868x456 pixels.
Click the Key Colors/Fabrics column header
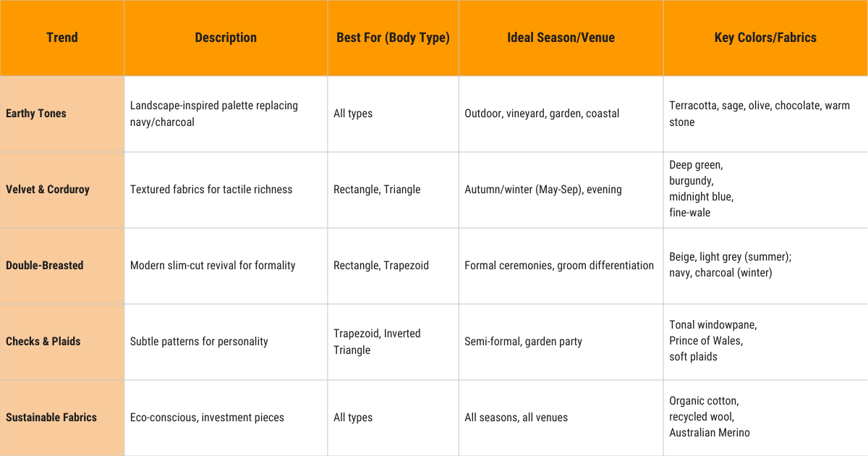(765, 38)
